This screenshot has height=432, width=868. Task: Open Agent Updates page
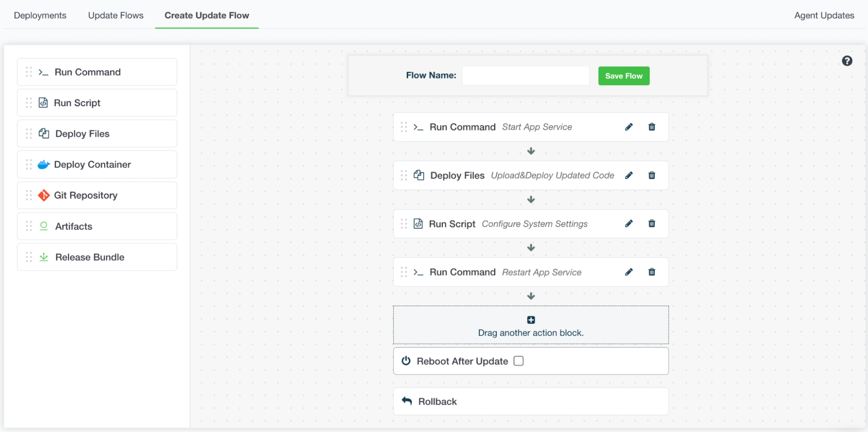click(824, 16)
